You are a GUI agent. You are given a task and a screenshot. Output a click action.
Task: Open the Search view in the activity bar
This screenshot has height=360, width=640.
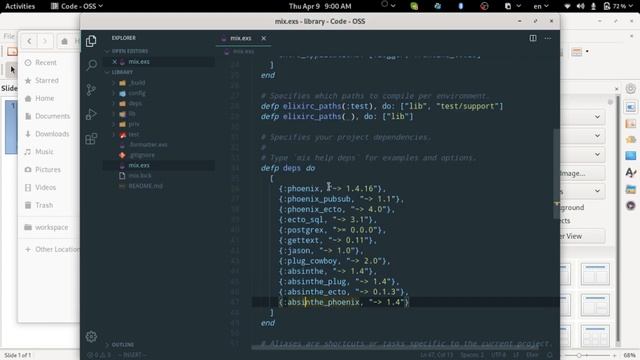92,65
